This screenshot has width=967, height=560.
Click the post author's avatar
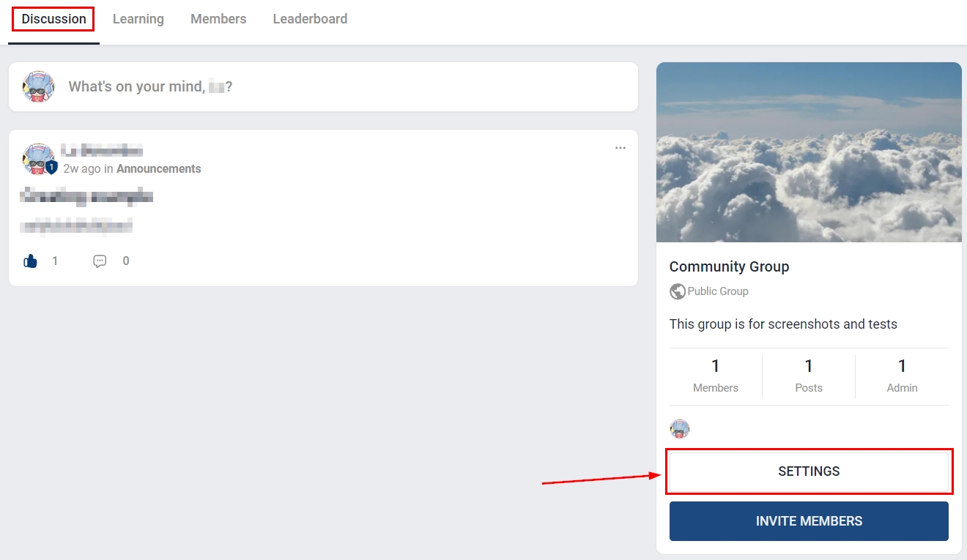(x=37, y=157)
